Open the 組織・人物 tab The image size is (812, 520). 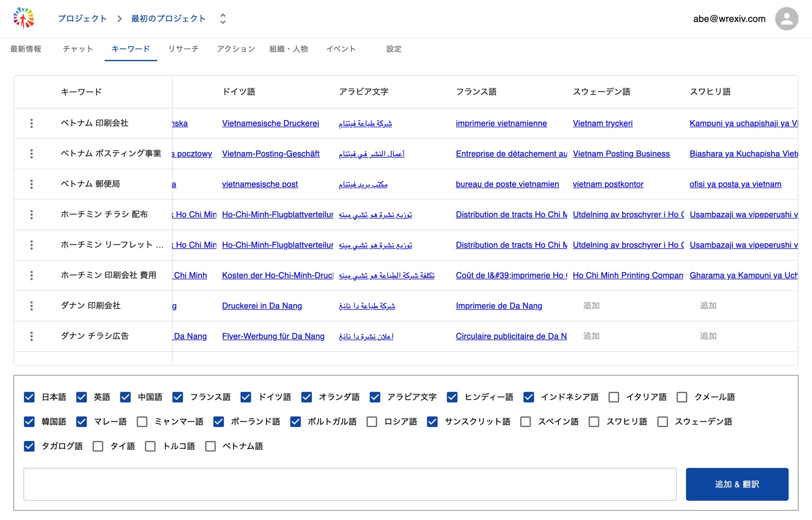[x=288, y=49]
